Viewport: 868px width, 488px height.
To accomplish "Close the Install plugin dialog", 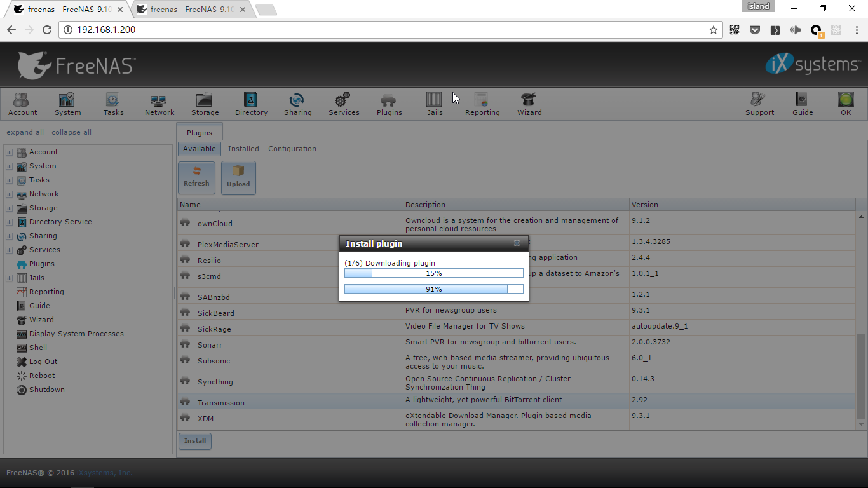I will tap(517, 243).
